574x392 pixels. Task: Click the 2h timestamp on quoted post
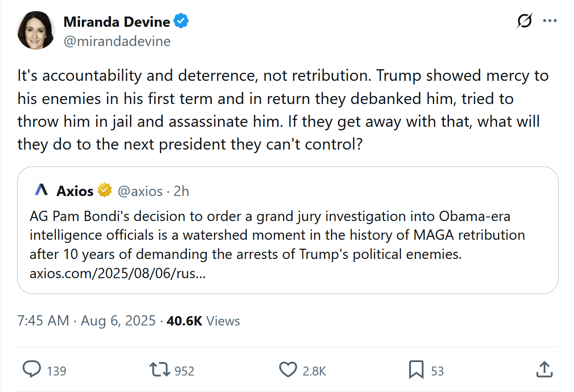pyautogui.click(x=181, y=191)
